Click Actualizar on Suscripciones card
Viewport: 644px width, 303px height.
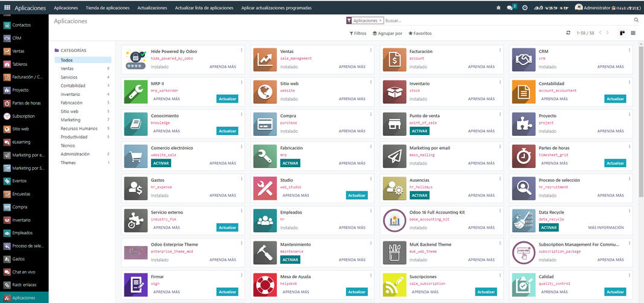486,292
